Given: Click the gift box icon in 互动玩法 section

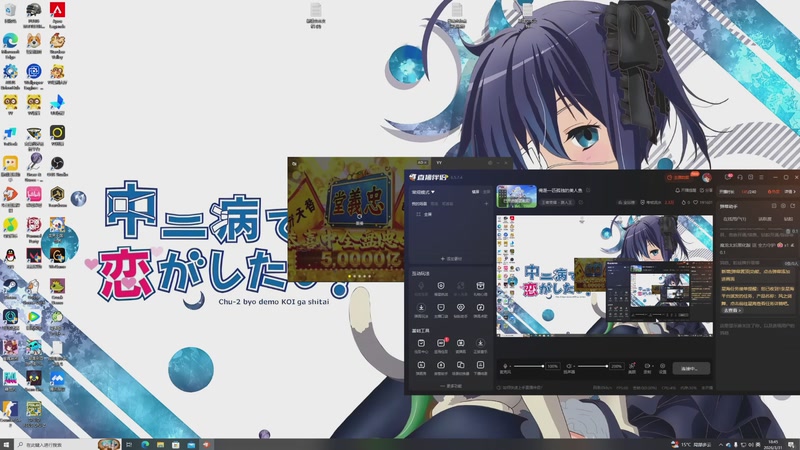Looking at the screenshot, I should pos(480,286).
